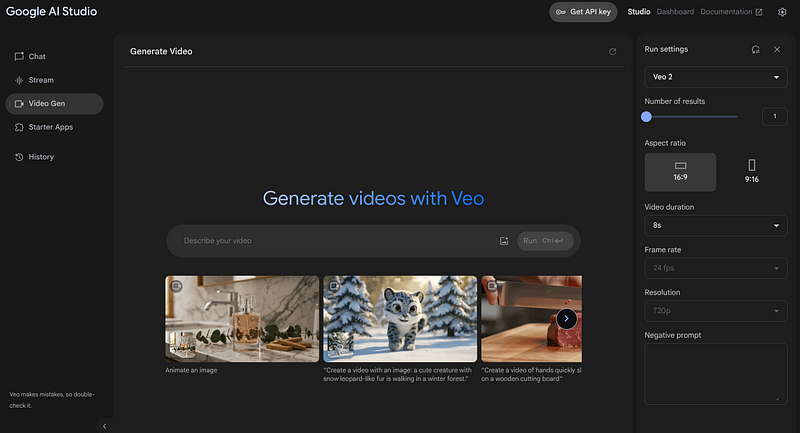Open the Documentation link

(x=731, y=12)
